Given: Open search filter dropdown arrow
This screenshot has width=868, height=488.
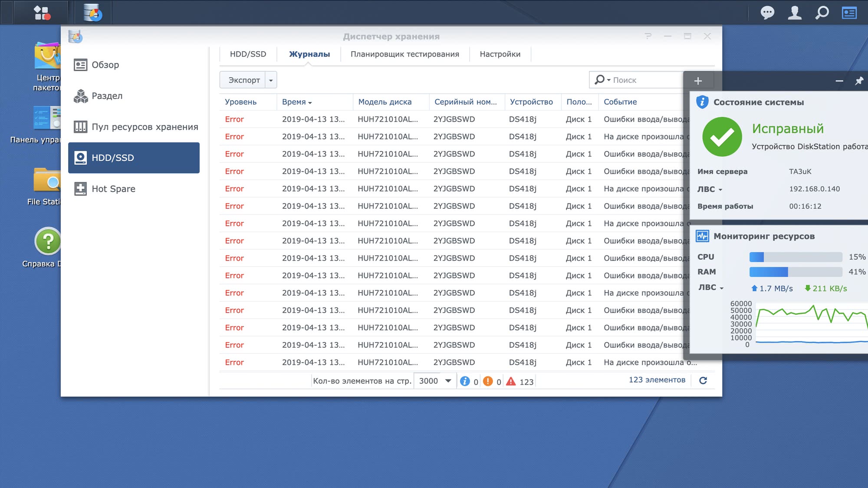Looking at the screenshot, I should click(609, 80).
